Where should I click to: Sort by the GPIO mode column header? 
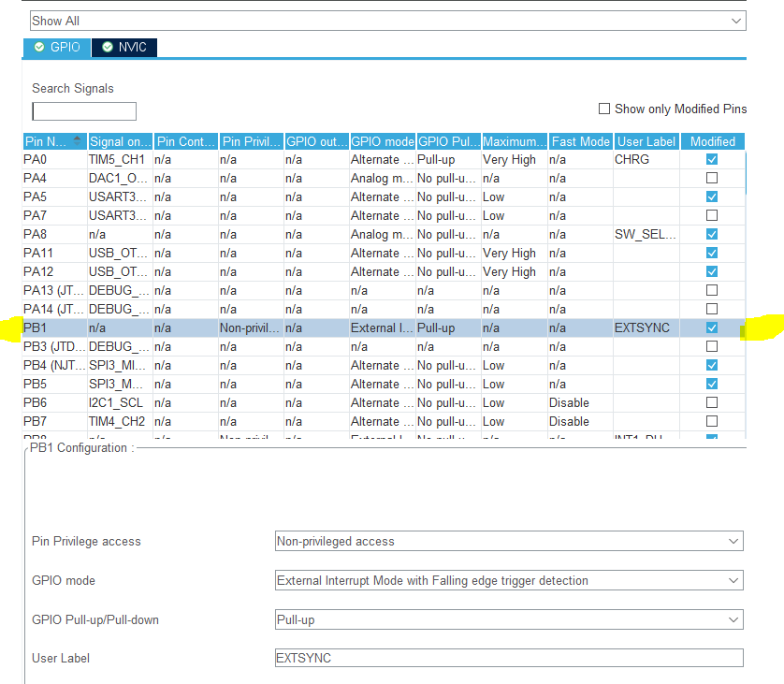[x=383, y=141]
